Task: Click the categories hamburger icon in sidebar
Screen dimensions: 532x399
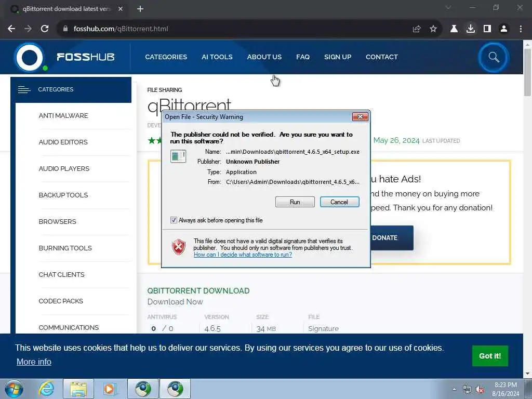Action: [24, 89]
